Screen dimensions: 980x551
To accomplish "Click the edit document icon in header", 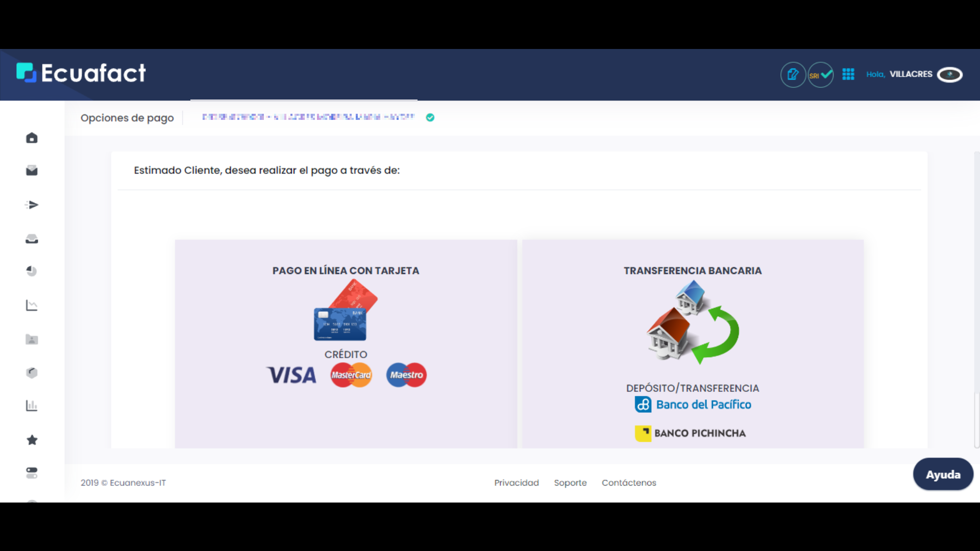I will click(793, 75).
